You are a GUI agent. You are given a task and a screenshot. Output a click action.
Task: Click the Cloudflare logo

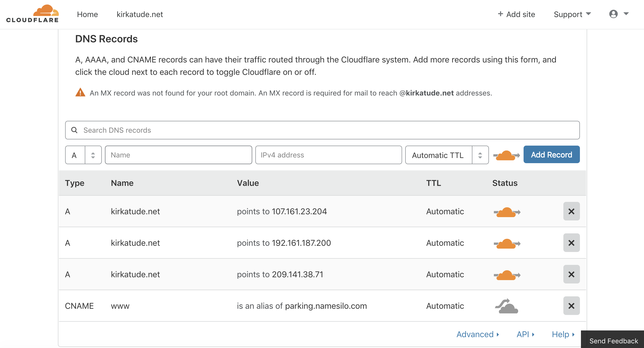pyautogui.click(x=33, y=14)
